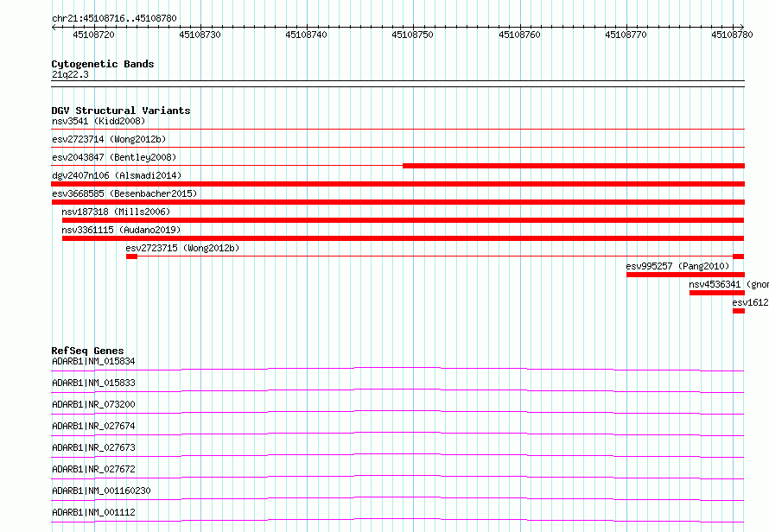This screenshot has width=769, height=532.
Task: Open variant nsv3361115 (Audano2019)
Action: click(121, 230)
